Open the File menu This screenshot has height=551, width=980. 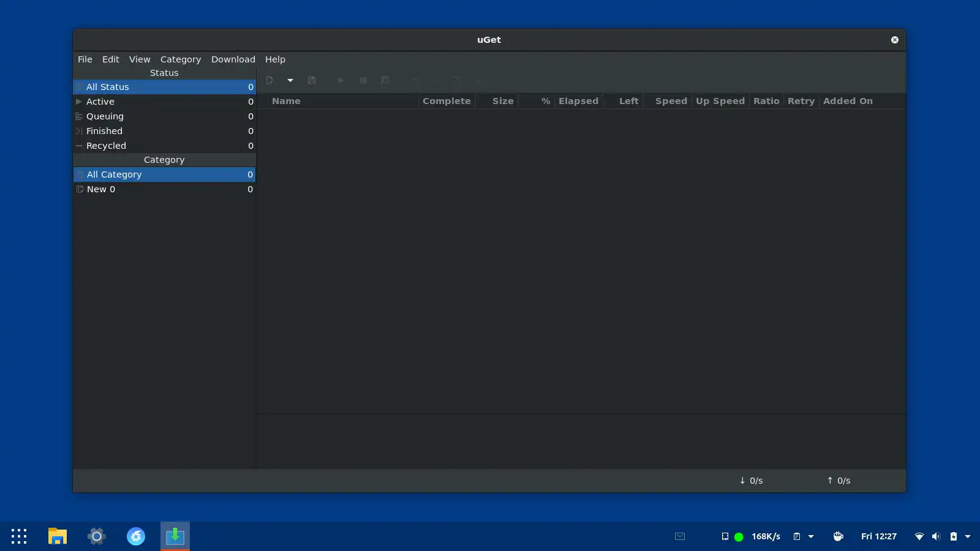coord(85,59)
